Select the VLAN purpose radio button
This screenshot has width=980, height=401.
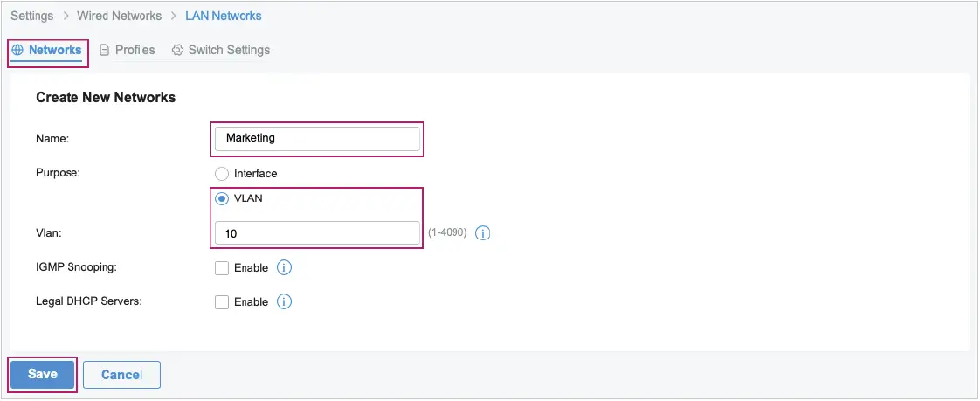(222, 198)
